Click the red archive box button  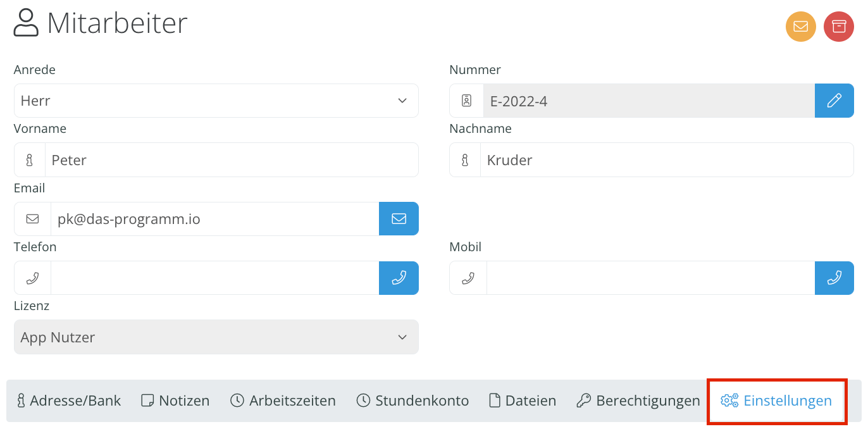(x=839, y=27)
